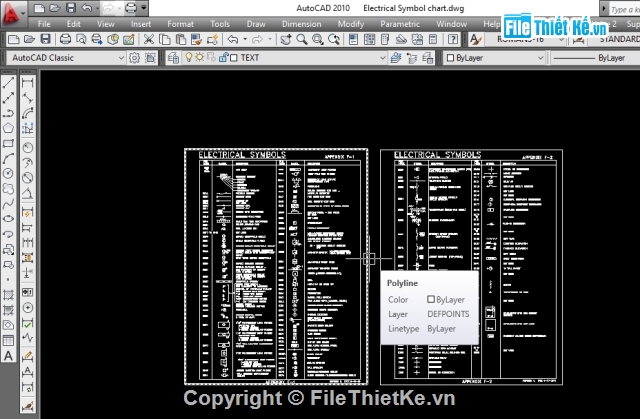Expand the Quick Access Toolbar customize arrow

(x=144, y=8)
